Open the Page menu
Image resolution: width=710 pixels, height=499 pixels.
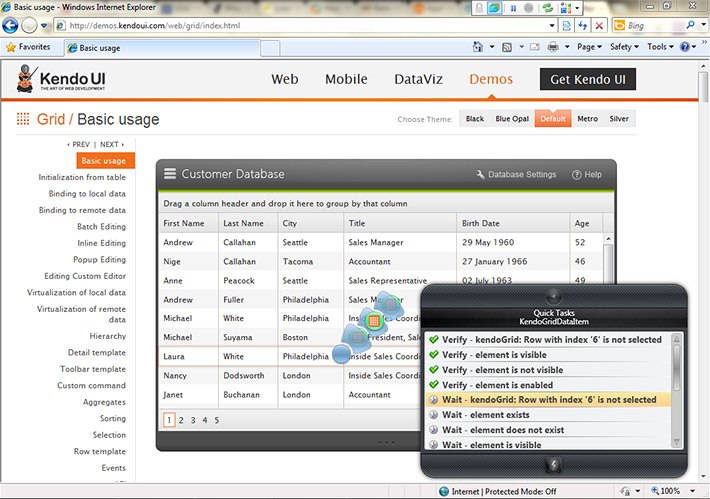pyautogui.click(x=589, y=47)
